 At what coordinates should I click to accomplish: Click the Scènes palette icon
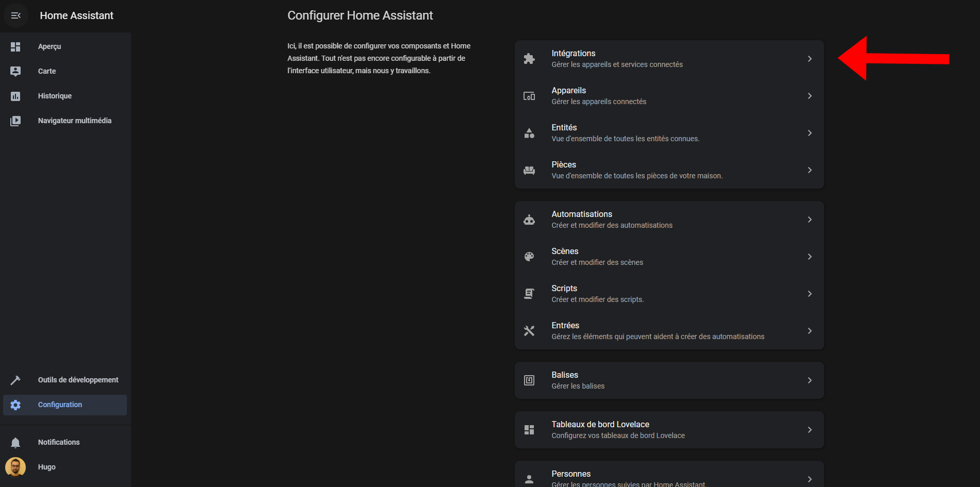coord(529,257)
